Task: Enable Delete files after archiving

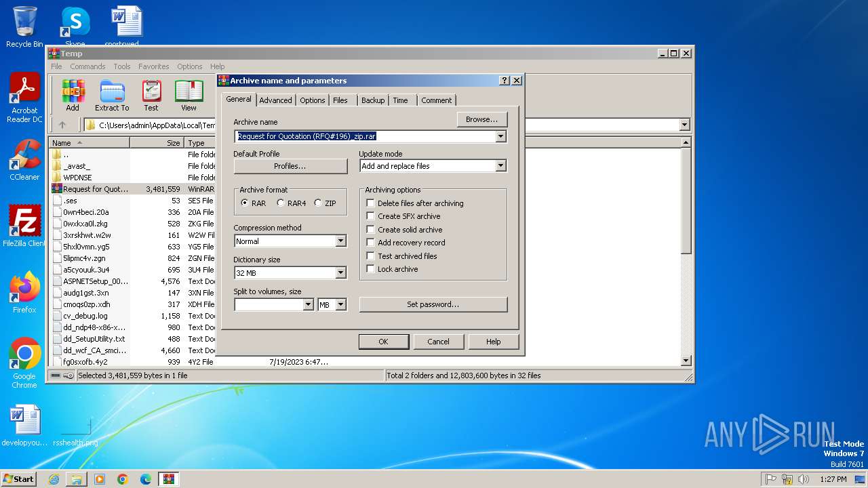Action: pyautogui.click(x=370, y=203)
